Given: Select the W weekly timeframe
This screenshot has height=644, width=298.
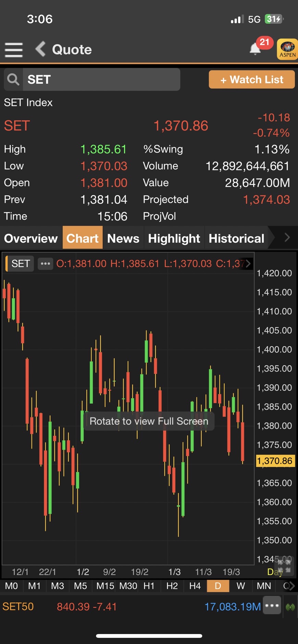Looking at the screenshot, I should 241,586.
